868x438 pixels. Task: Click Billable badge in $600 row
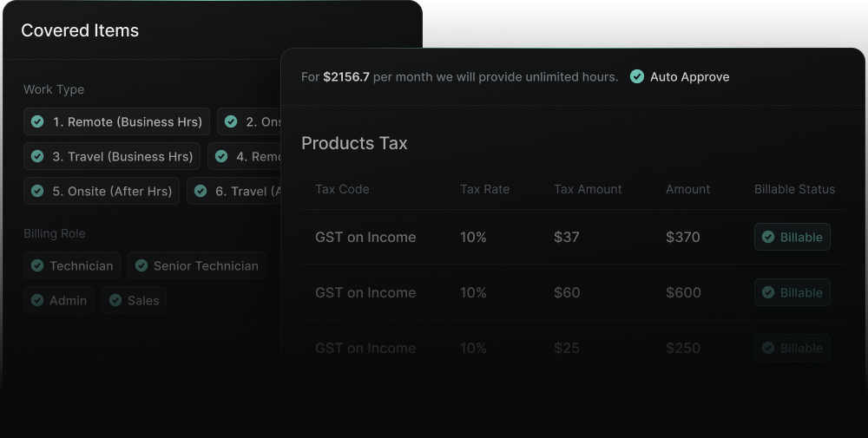[x=792, y=293]
